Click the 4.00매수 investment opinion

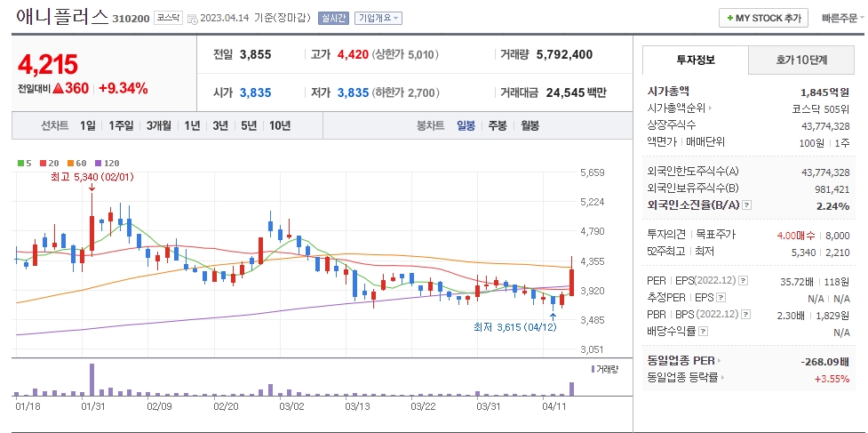[x=796, y=236]
